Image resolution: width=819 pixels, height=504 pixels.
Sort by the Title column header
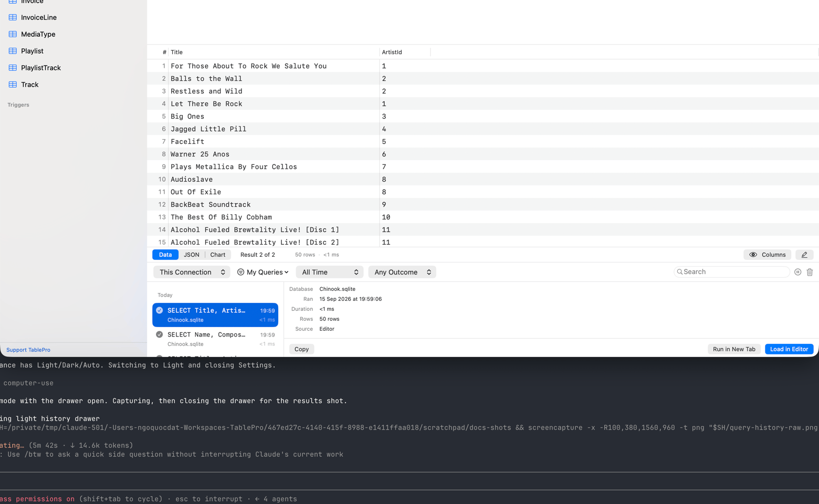(x=274, y=52)
